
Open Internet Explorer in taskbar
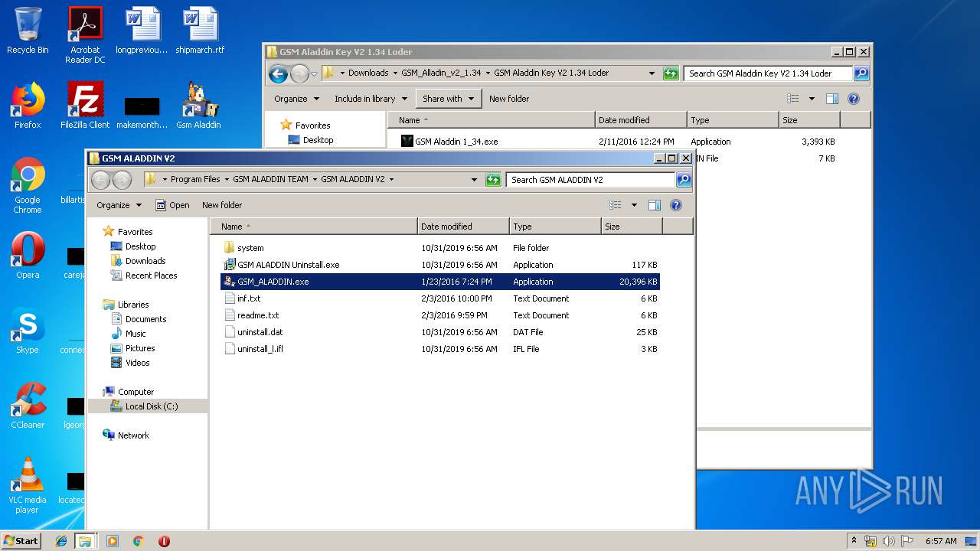tap(61, 541)
